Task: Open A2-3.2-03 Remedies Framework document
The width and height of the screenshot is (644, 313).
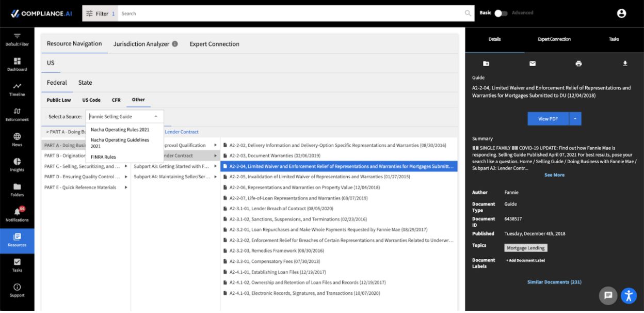Action: [339, 251]
